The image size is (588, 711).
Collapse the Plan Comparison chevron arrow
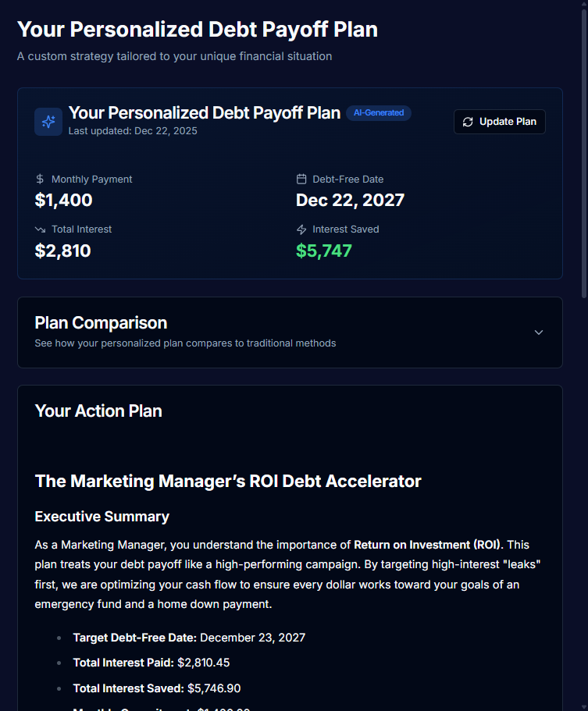pos(539,332)
